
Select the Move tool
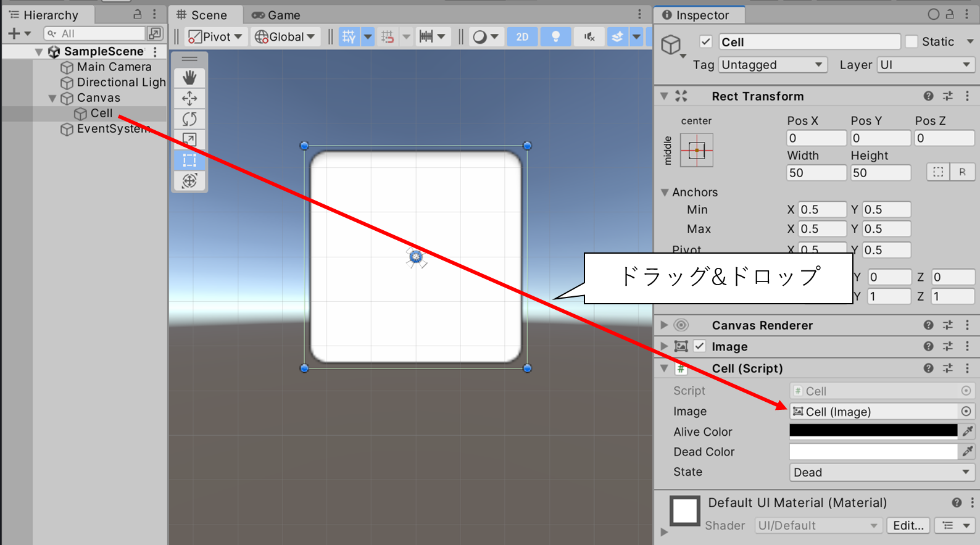click(189, 98)
